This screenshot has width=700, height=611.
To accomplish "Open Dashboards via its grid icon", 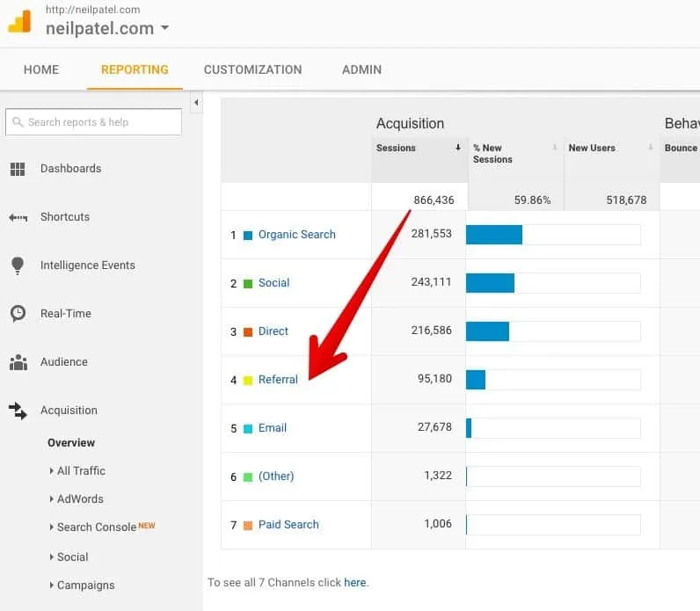I will pyautogui.click(x=18, y=169).
